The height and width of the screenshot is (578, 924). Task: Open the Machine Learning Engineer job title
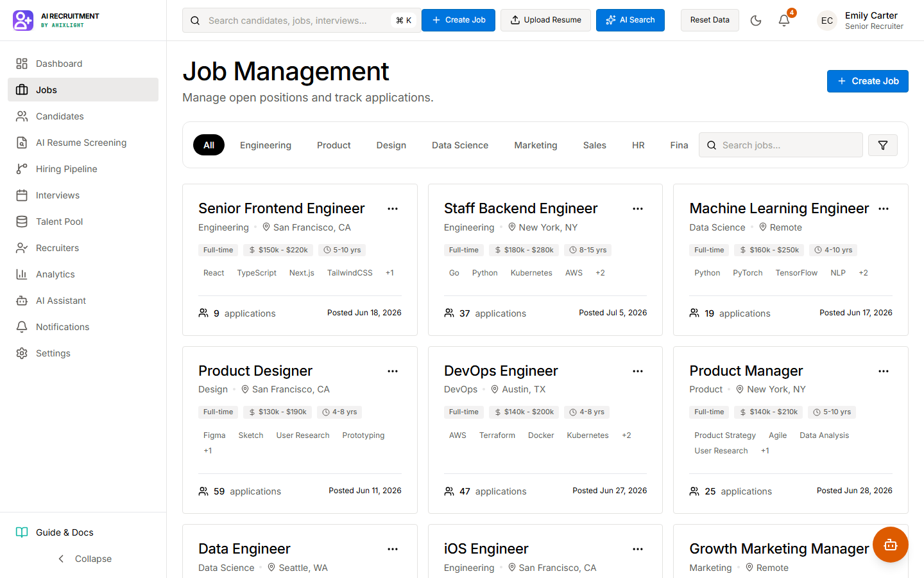[779, 208]
